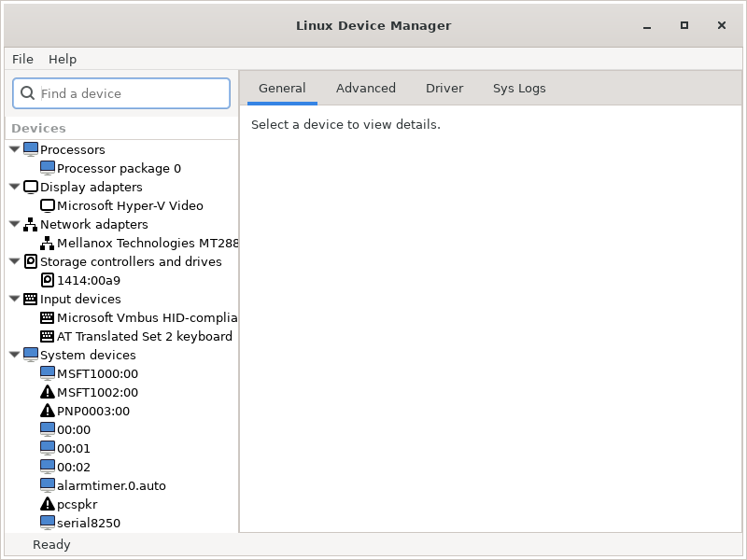This screenshot has width=747, height=560.
Task: Select the 00:01 label
Action: click(74, 448)
